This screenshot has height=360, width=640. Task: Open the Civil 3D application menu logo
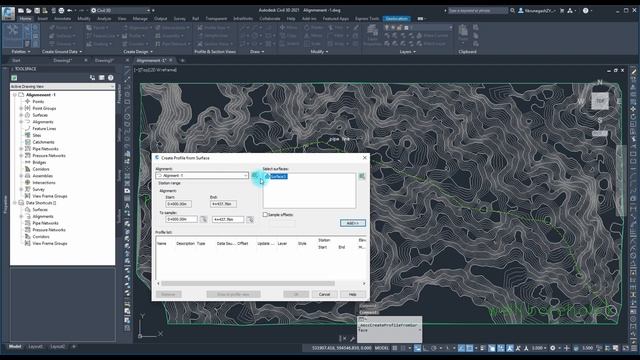pos(8,13)
